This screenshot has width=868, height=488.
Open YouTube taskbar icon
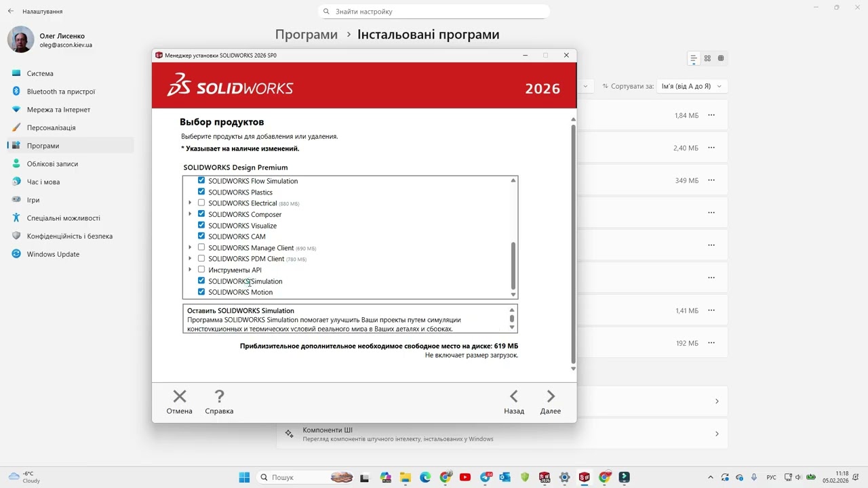[x=465, y=477]
